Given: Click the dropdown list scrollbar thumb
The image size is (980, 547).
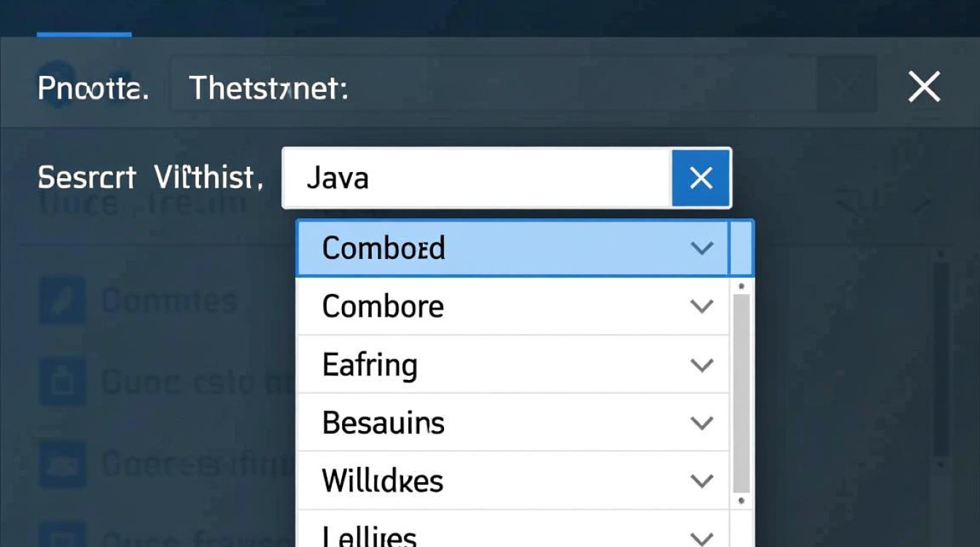Looking at the screenshot, I should [741, 392].
